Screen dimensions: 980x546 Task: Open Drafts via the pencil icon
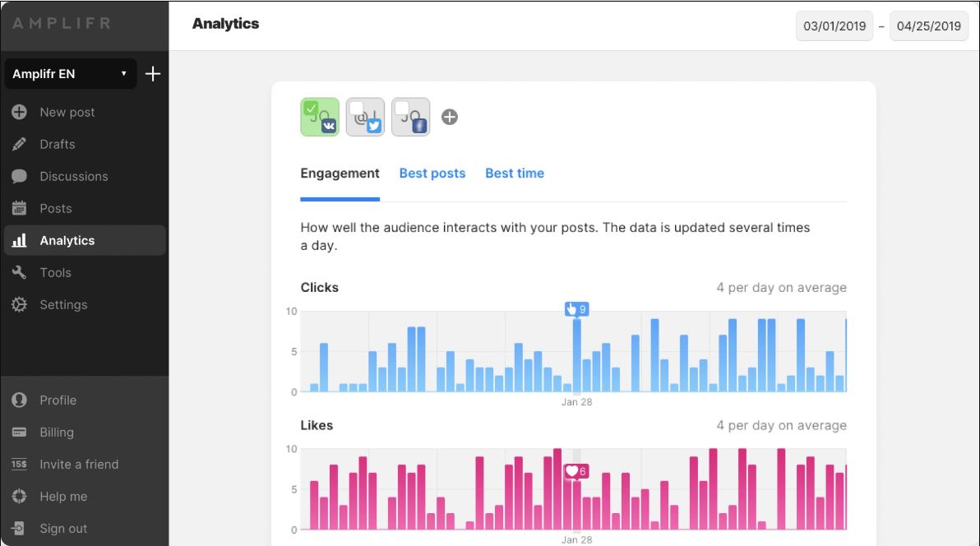(x=19, y=144)
